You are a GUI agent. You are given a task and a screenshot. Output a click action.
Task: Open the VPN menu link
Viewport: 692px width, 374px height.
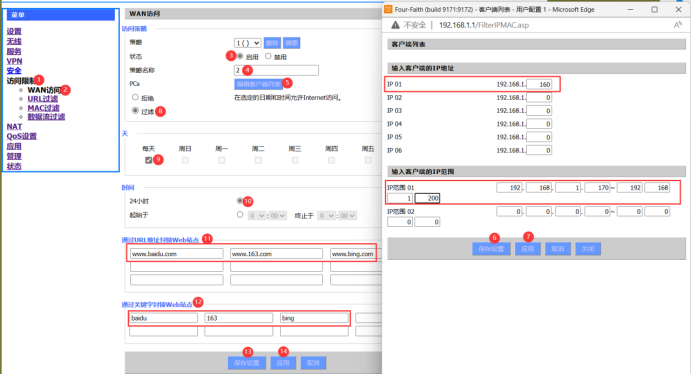click(x=14, y=61)
